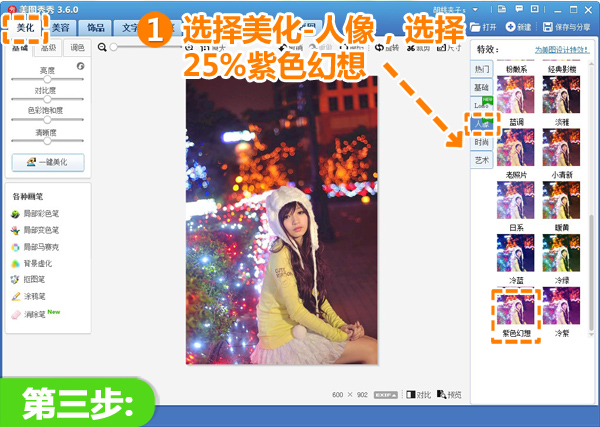Open the 为美图设计特效 link
Viewport: 600px width, 427px height.
coord(560,51)
